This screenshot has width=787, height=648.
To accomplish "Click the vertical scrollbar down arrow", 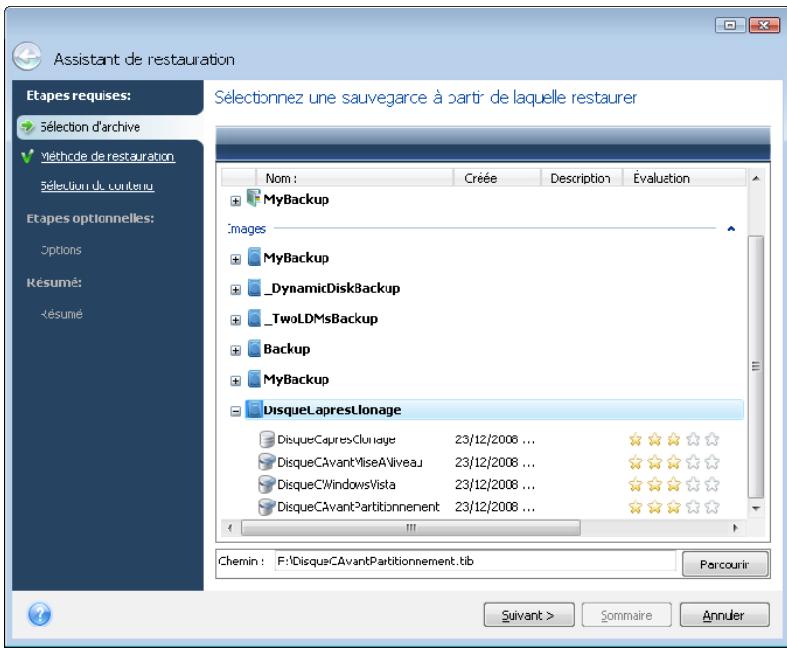I will (x=756, y=508).
